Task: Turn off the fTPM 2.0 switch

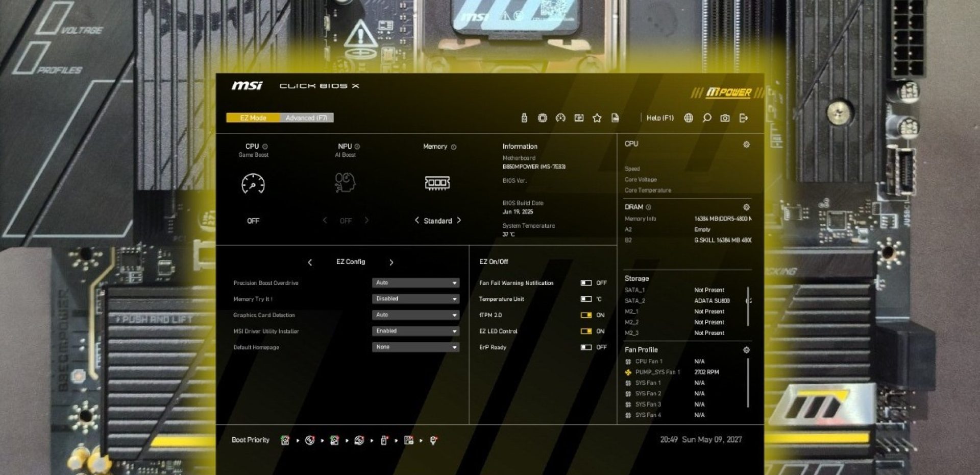Action: tap(586, 315)
